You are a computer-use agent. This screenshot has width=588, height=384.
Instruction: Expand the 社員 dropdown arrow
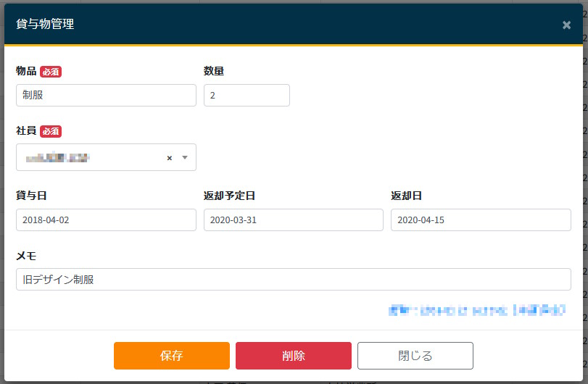click(185, 158)
